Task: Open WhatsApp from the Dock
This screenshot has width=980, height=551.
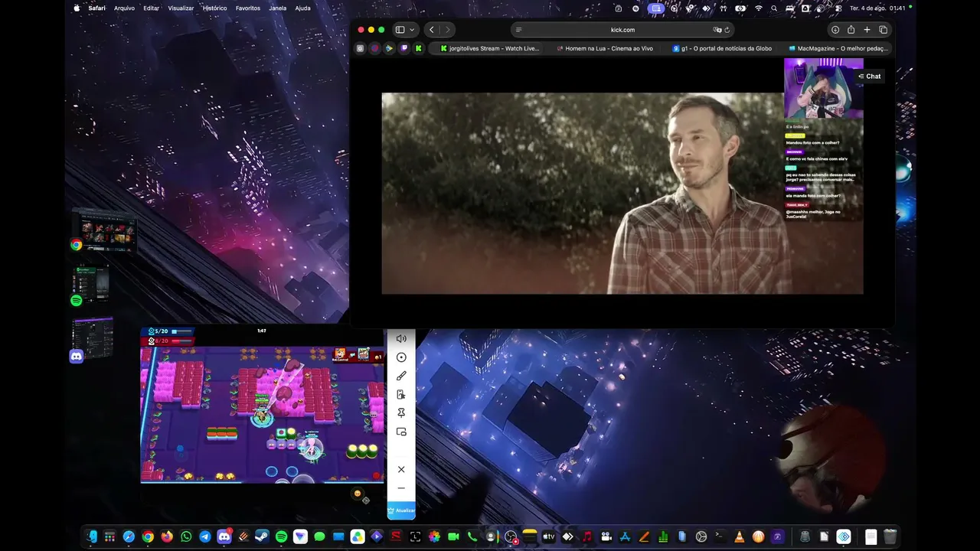Action: point(186,537)
